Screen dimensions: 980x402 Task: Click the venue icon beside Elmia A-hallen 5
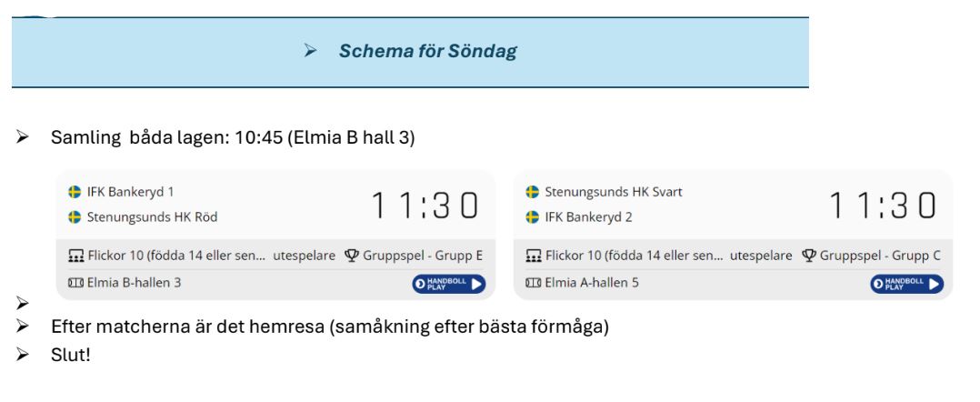coord(533,283)
